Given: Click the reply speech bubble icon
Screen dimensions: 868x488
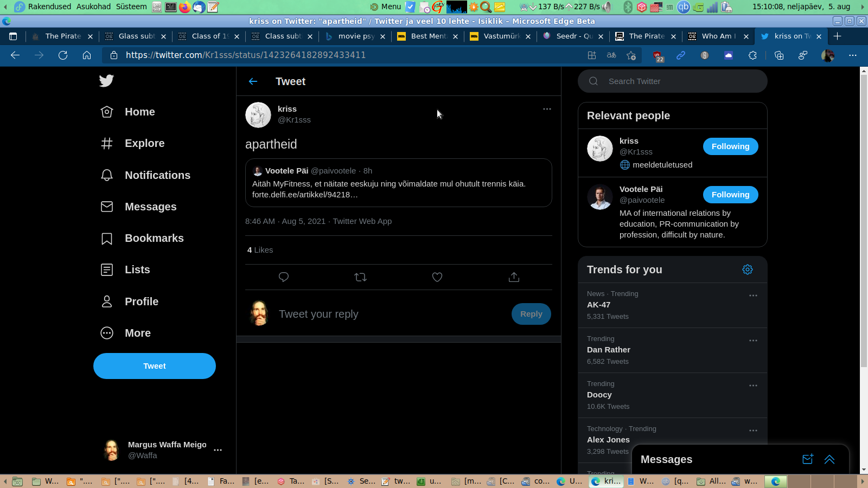Looking at the screenshot, I should (x=283, y=277).
